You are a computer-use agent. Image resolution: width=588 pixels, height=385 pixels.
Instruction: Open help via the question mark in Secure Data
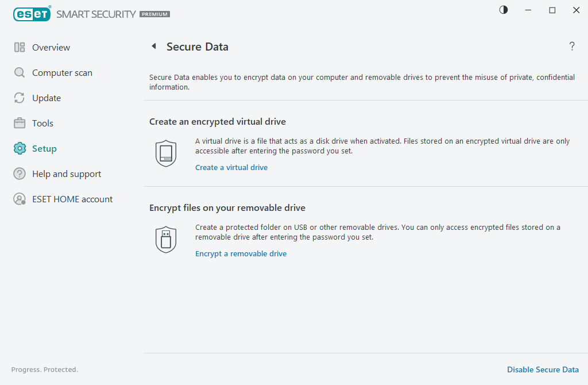point(572,47)
